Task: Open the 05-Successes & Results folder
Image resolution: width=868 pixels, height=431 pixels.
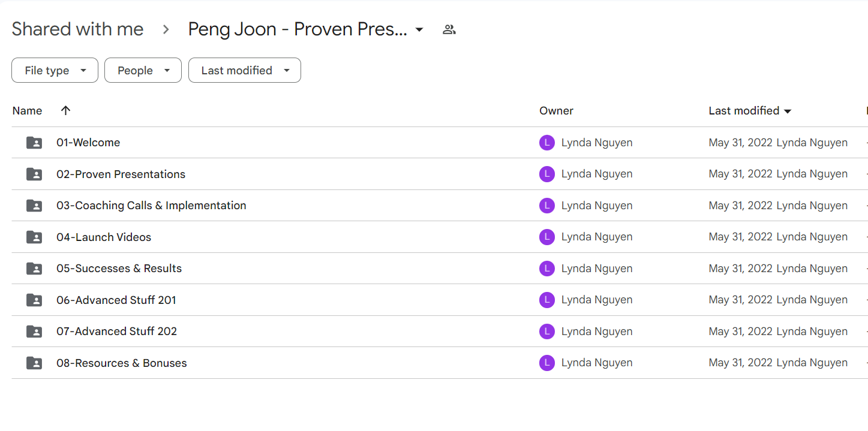Action: pos(119,269)
